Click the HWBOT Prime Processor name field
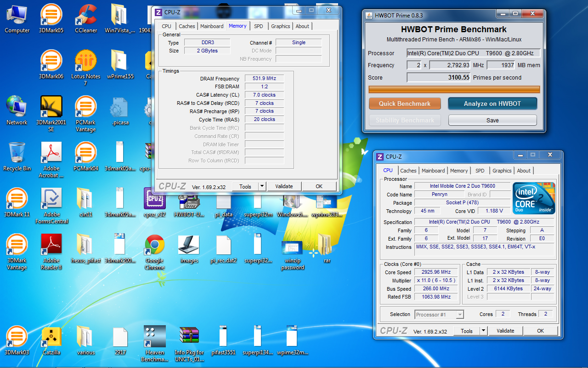 point(473,53)
